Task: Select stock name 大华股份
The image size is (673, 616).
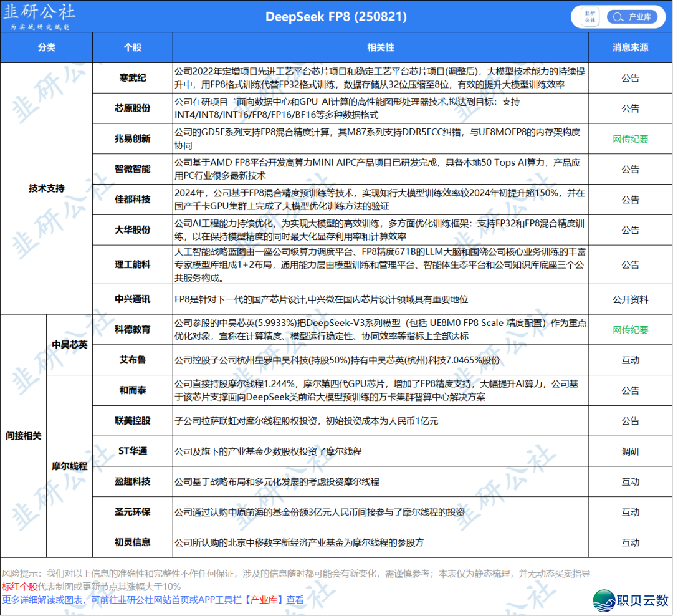Action: 133,230
